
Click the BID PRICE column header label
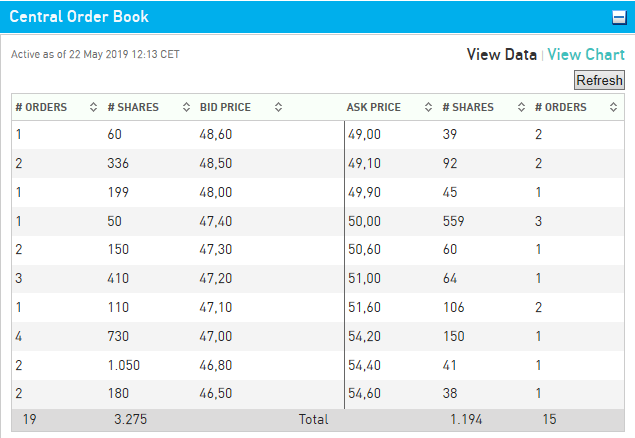[225, 107]
